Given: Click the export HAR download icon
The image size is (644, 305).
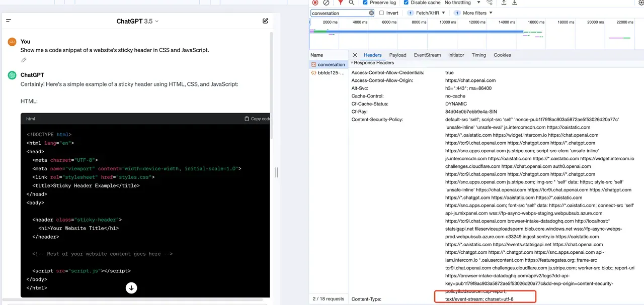Looking at the screenshot, I should tap(515, 3).
